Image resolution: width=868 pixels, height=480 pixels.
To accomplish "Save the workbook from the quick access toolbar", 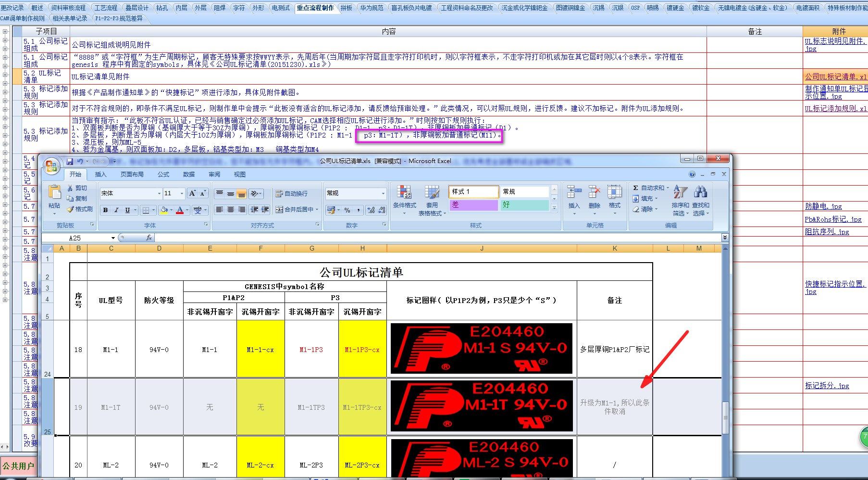I will pos(70,162).
